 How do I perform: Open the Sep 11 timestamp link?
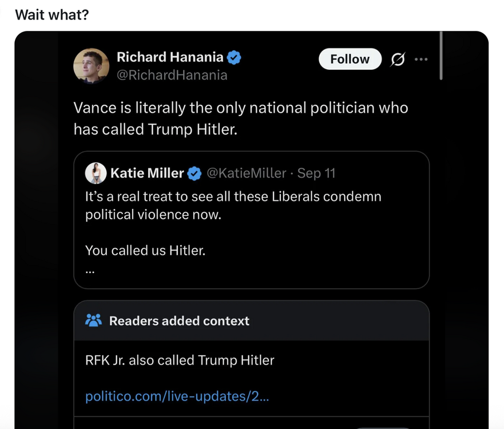(x=315, y=173)
